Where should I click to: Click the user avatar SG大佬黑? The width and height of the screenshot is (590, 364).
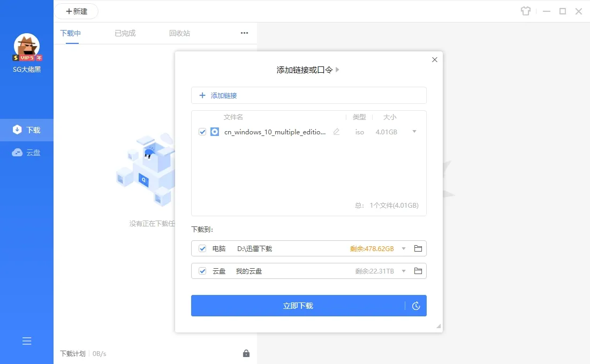tap(27, 46)
